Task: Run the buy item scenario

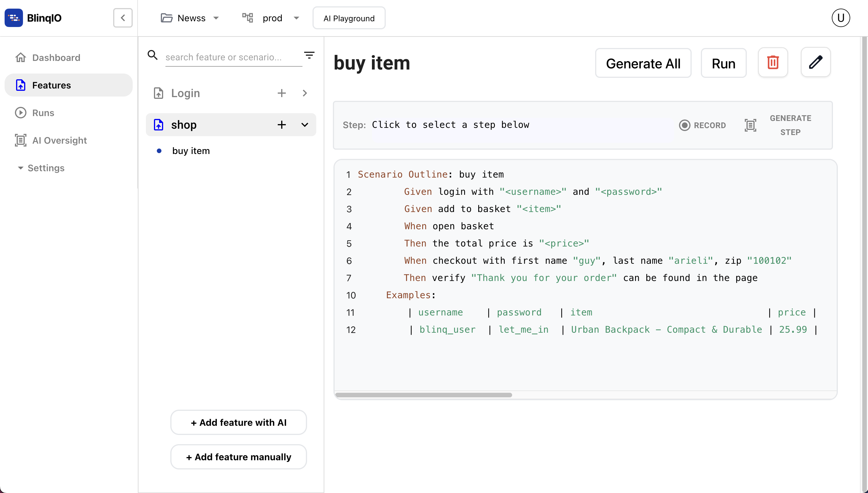Action: coord(724,63)
